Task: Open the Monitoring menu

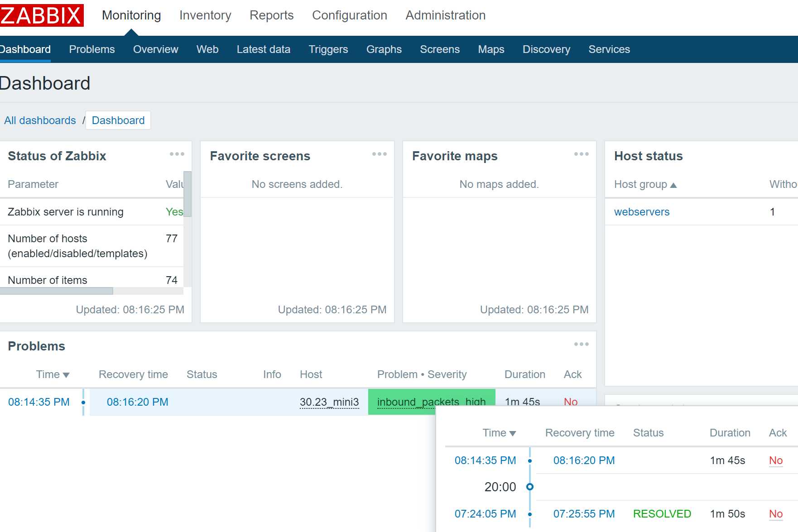Action: tap(131, 15)
